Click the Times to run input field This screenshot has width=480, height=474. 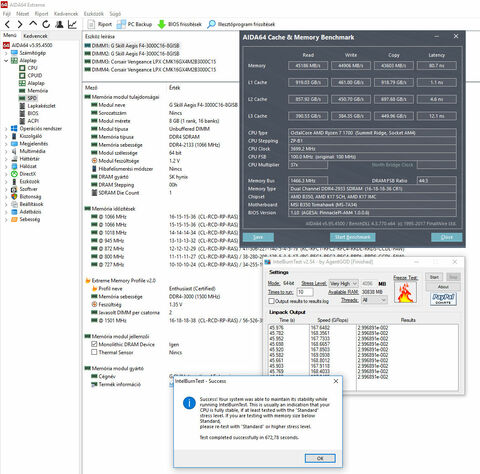(305, 292)
